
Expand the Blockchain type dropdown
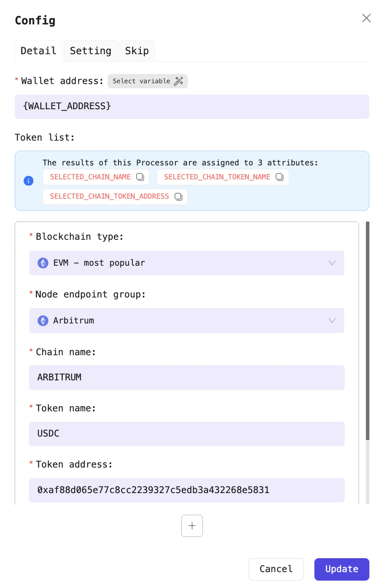coord(332,263)
